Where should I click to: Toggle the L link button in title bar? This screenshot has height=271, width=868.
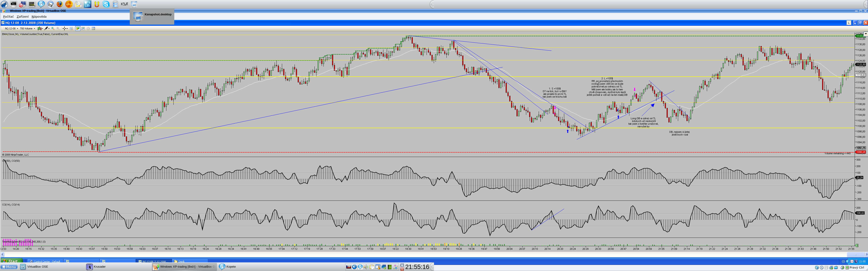pyautogui.click(x=849, y=23)
